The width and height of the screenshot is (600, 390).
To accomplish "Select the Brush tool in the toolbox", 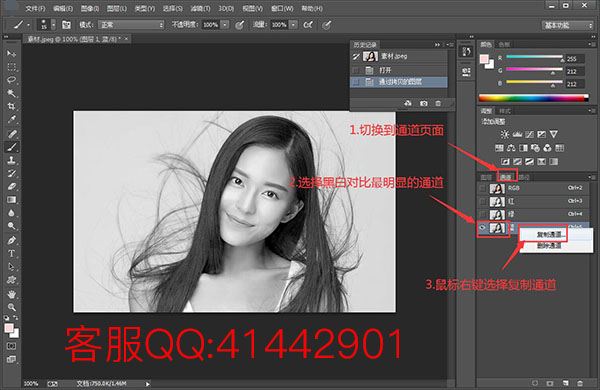I will coord(11,147).
